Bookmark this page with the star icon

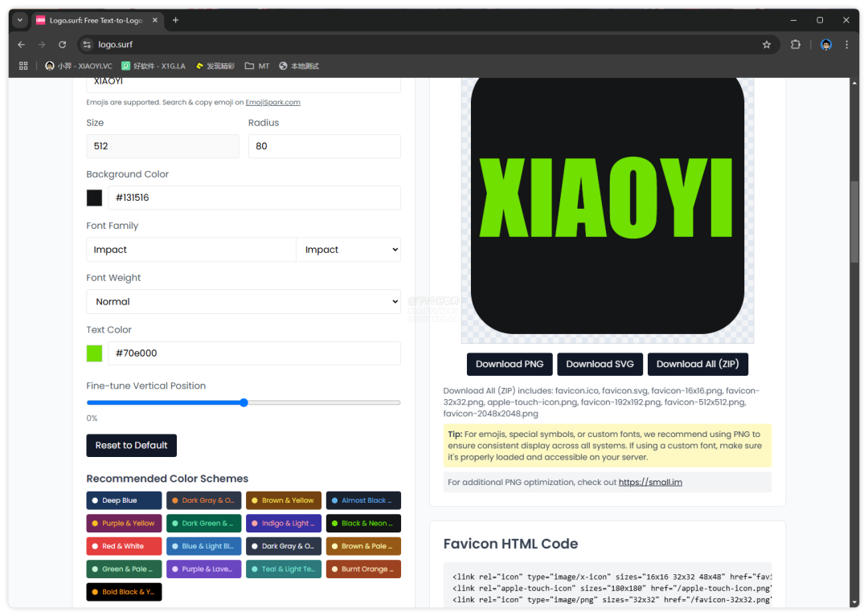(767, 45)
